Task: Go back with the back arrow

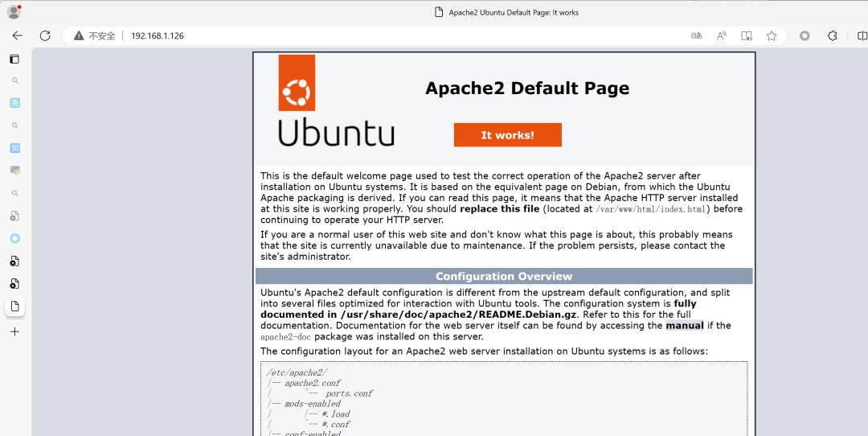Action: 17,35
